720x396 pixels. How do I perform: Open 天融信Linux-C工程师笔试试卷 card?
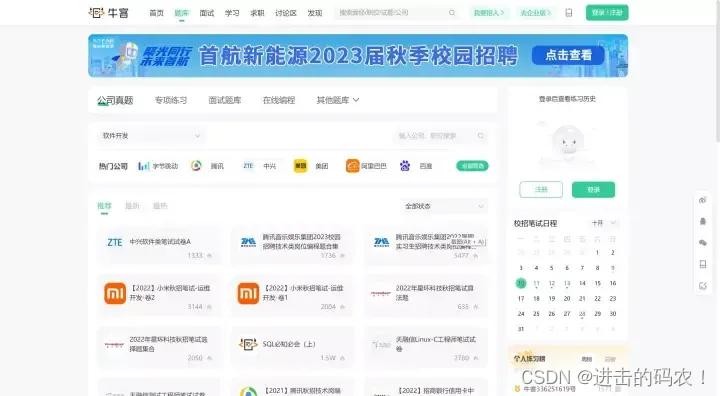tap(426, 348)
